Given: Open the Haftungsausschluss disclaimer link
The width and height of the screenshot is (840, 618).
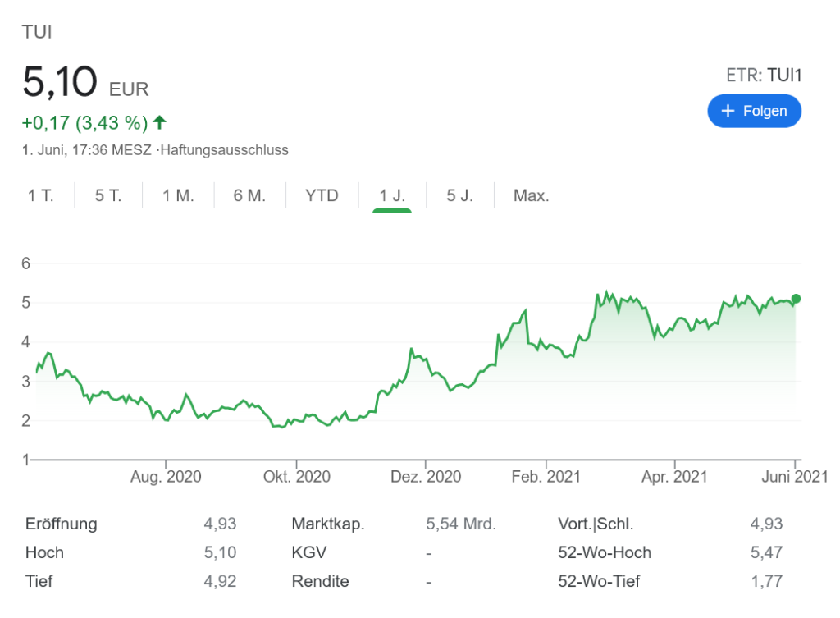Looking at the screenshot, I should pyautogui.click(x=224, y=150).
